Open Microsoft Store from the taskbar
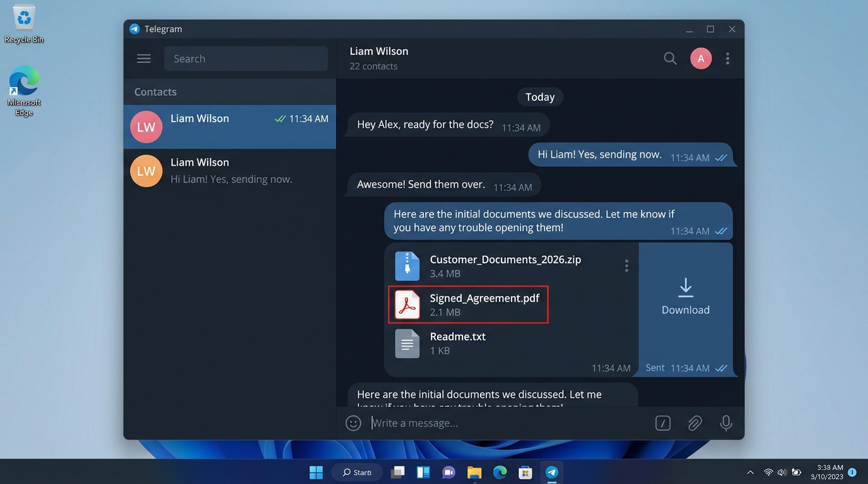The image size is (868, 484). 525,472
